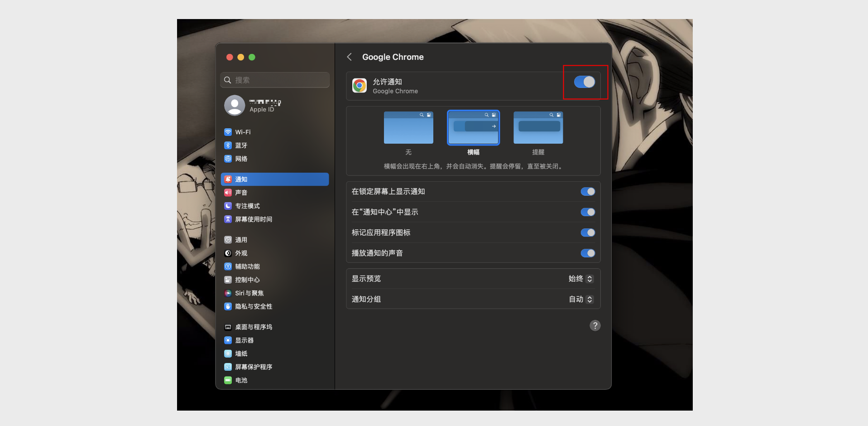Click the green zoom window button
868x426 pixels.
tap(252, 57)
